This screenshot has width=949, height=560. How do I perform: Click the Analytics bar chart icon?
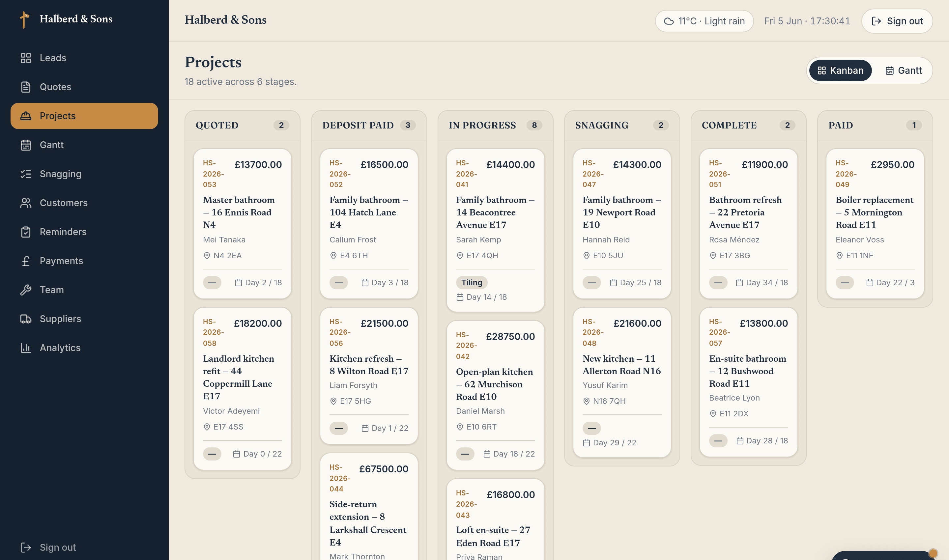(x=26, y=348)
